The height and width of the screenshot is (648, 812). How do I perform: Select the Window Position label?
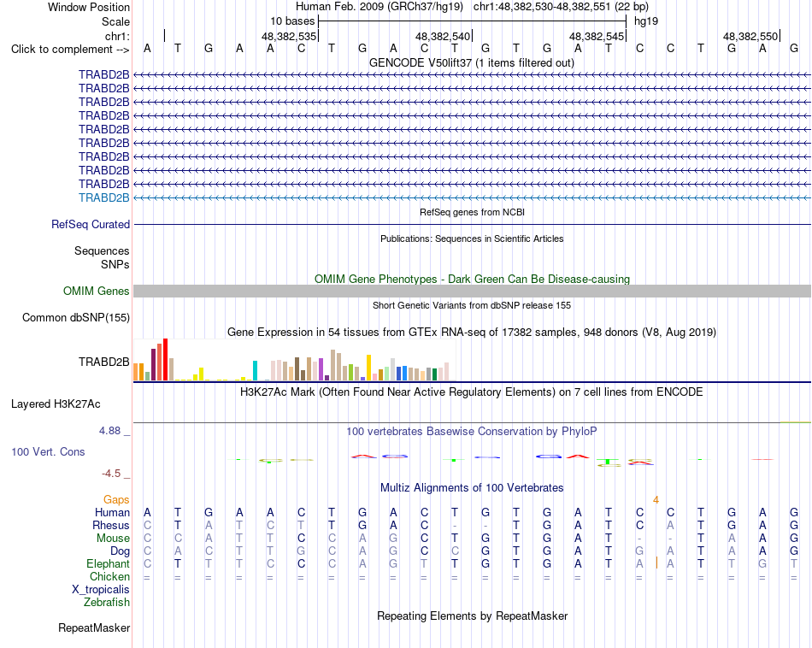click(89, 7)
